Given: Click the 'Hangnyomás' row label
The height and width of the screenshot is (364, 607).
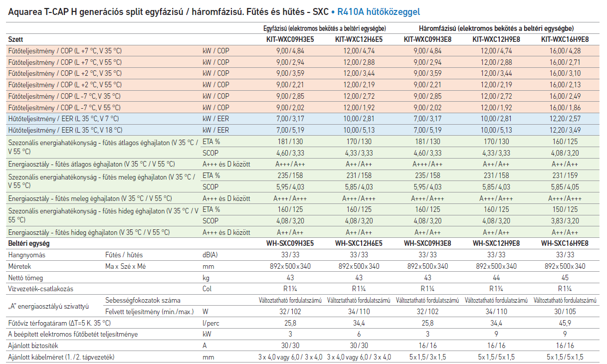Looking at the screenshot, I should click(27, 255).
